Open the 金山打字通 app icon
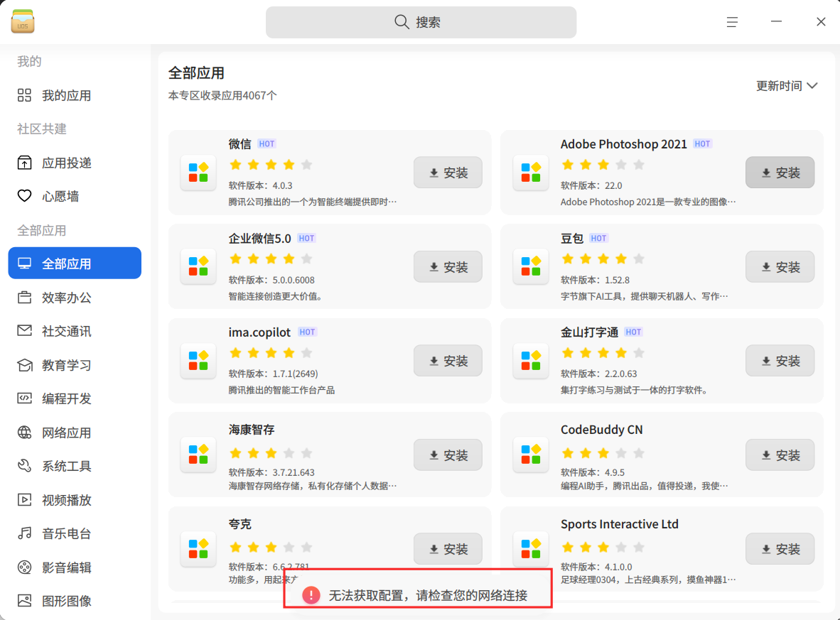840x620 pixels. coord(531,361)
